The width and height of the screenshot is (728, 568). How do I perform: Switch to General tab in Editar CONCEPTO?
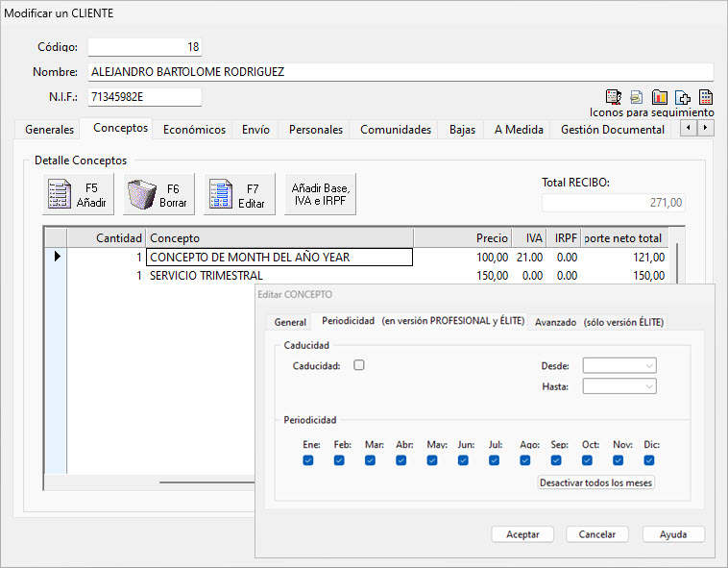click(290, 322)
